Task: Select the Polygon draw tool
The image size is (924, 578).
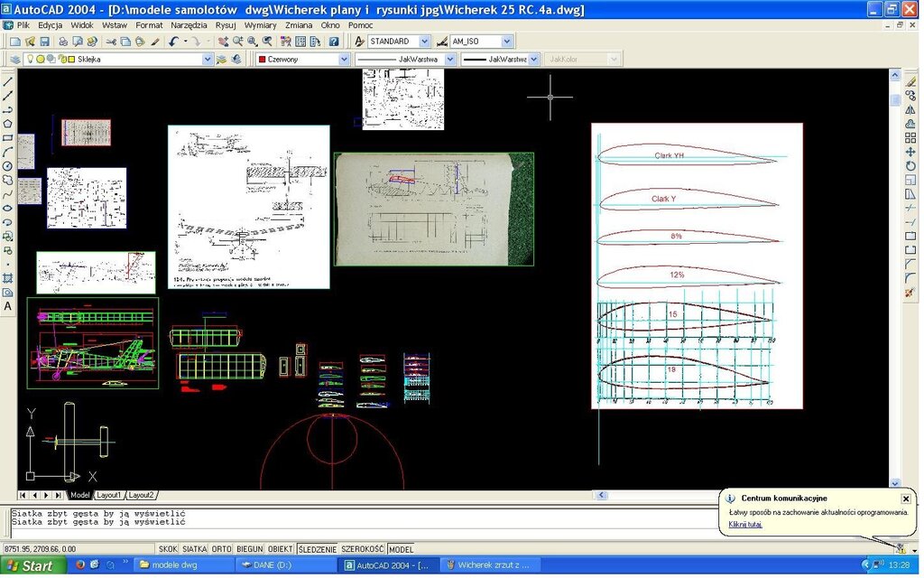Action: click(8, 124)
